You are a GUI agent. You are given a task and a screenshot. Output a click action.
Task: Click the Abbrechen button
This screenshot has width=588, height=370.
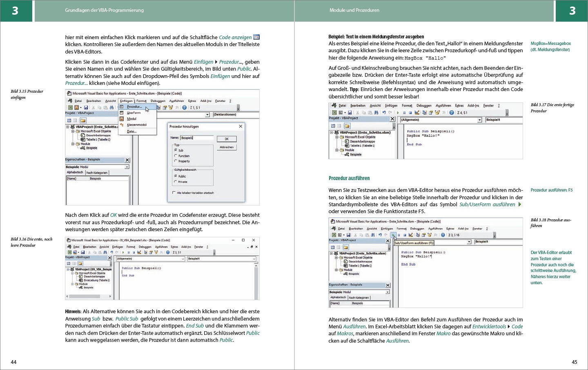[x=227, y=147]
